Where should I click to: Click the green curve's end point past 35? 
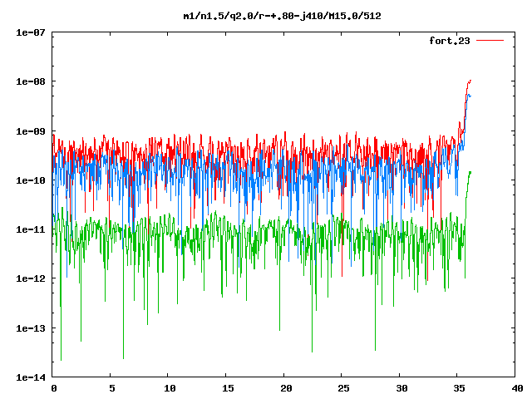tap(470, 172)
